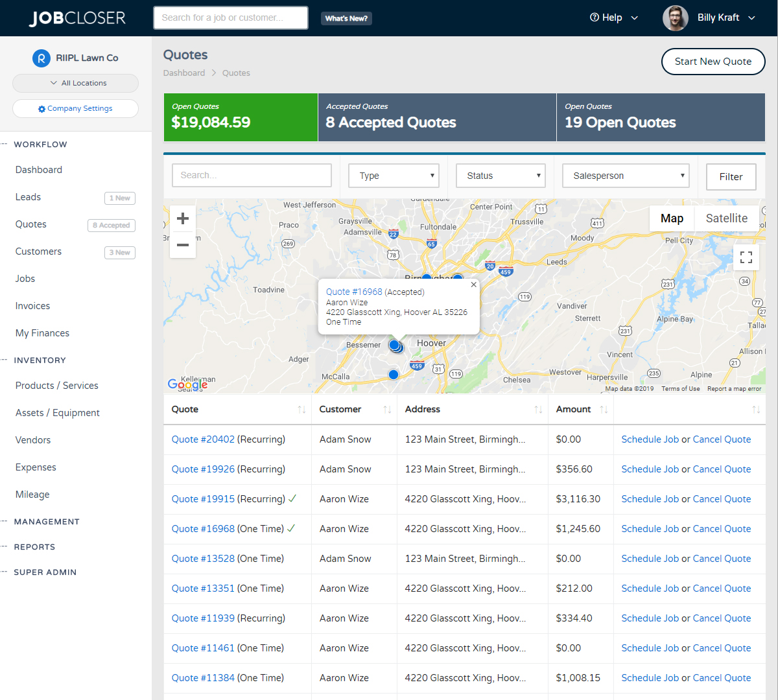Click the quotes Search input field
The width and height of the screenshot is (778, 700).
click(252, 176)
